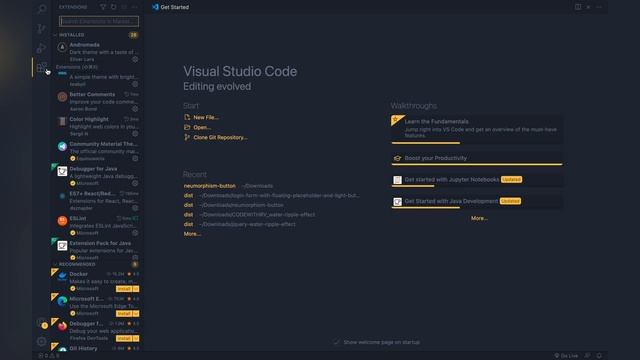This screenshot has height=360, width=640.
Task: Open Get Started with Java Development walkthrough
Action: pyautogui.click(x=477, y=202)
